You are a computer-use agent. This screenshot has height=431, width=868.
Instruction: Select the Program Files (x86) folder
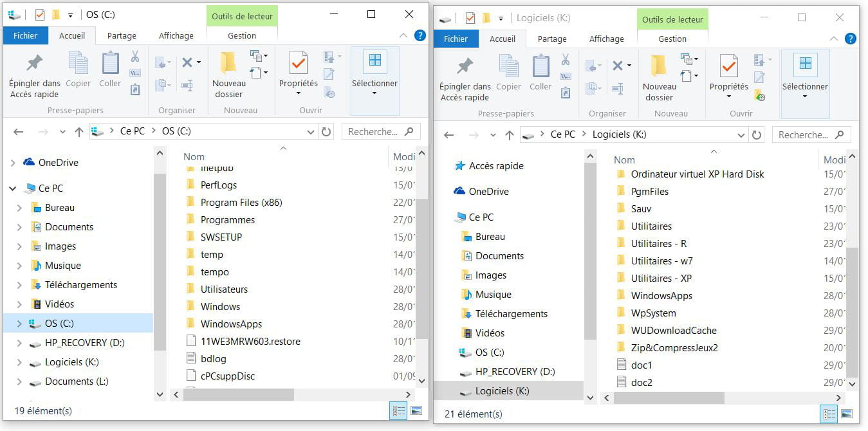click(241, 203)
